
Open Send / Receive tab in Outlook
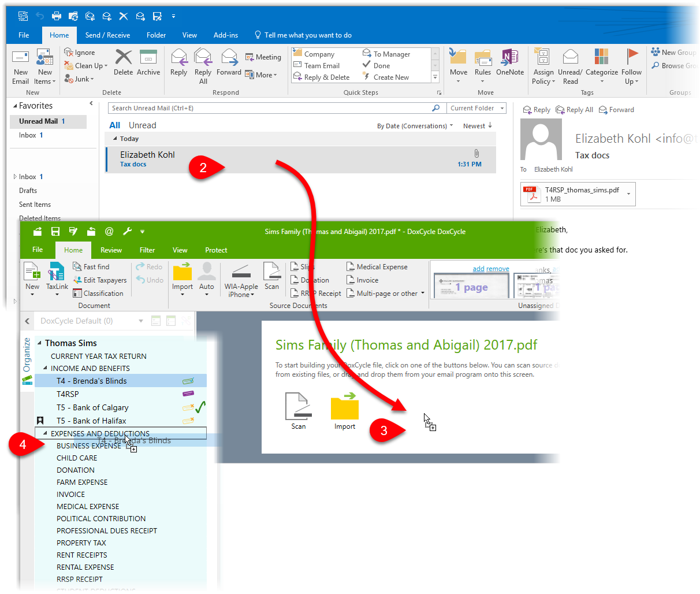pyautogui.click(x=107, y=35)
